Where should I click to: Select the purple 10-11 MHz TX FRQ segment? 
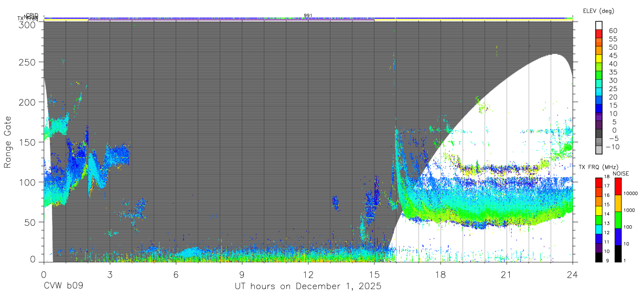pyautogui.click(x=599, y=247)
